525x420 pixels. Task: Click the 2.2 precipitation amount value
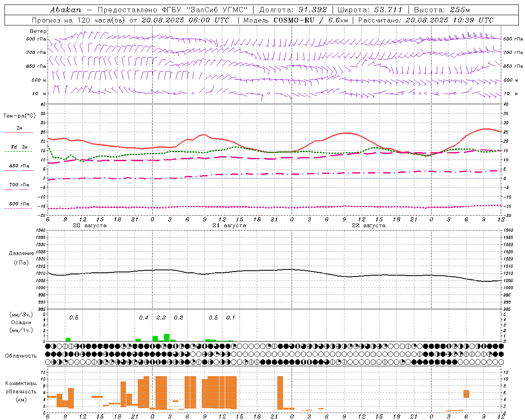click(161, 318)
